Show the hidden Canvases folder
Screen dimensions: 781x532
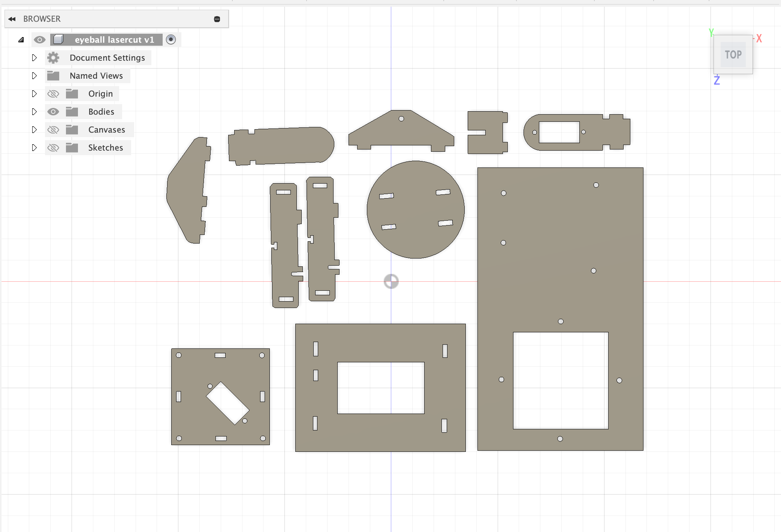tap(53, 129)
